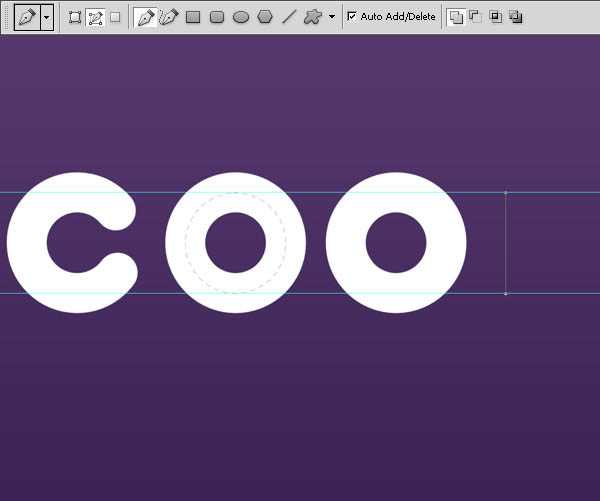Toggle the Auto Add/Delete checkbox

[x=352, y=17]
